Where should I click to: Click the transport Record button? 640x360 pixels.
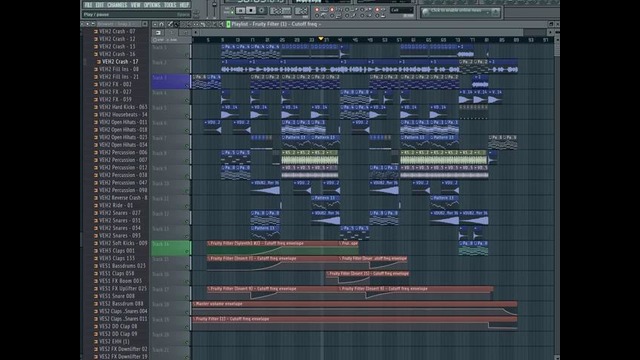coord(262,11)
